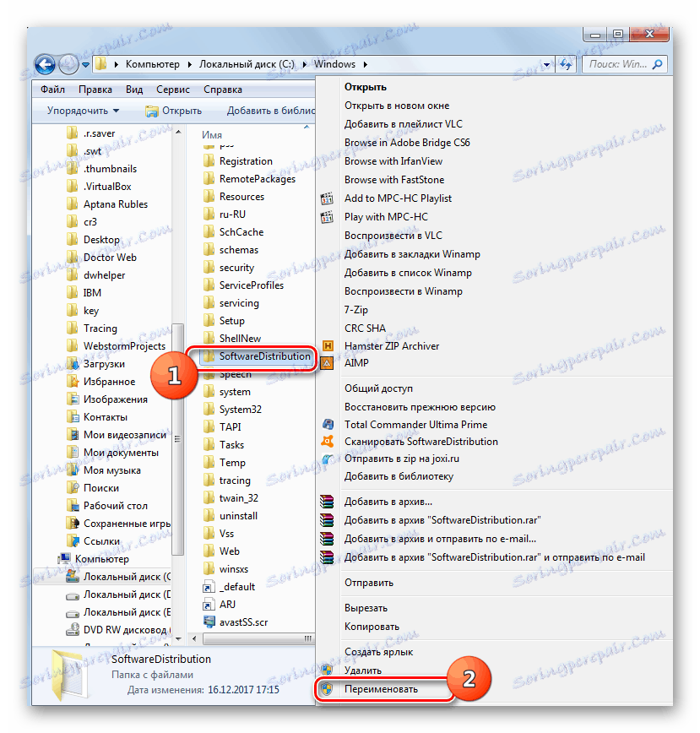Viewport: 700px width, 733px height.
Task: Open the Сервис menu
Action: coord(173,90)
